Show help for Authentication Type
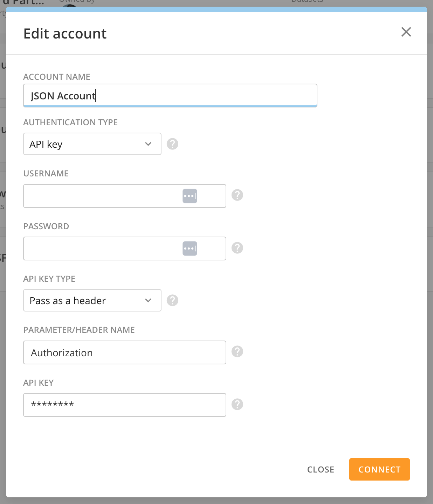 coord(172,144)
